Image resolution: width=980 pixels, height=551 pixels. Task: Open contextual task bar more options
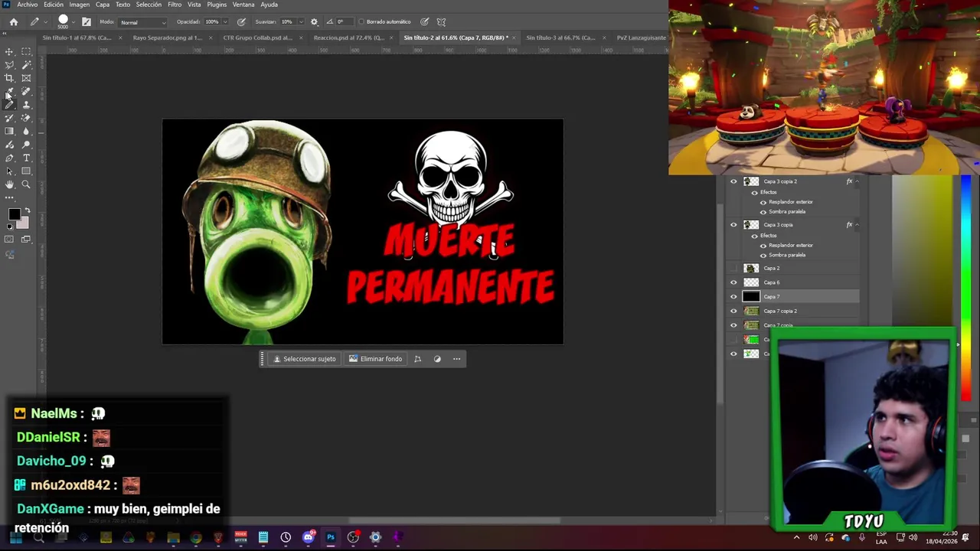(456, 359)
